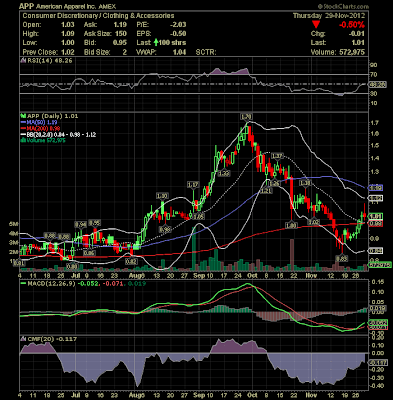Click the Bid value 0.95
The width and height of the screenshot is (393, 400).
(x=120, y=43)
